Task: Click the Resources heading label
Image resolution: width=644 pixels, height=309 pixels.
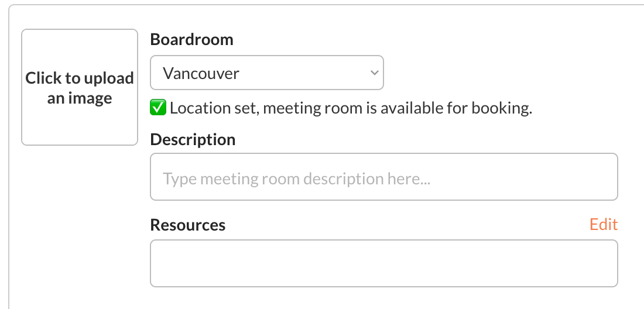Action: pyautogui.click(x=187, y=225)
